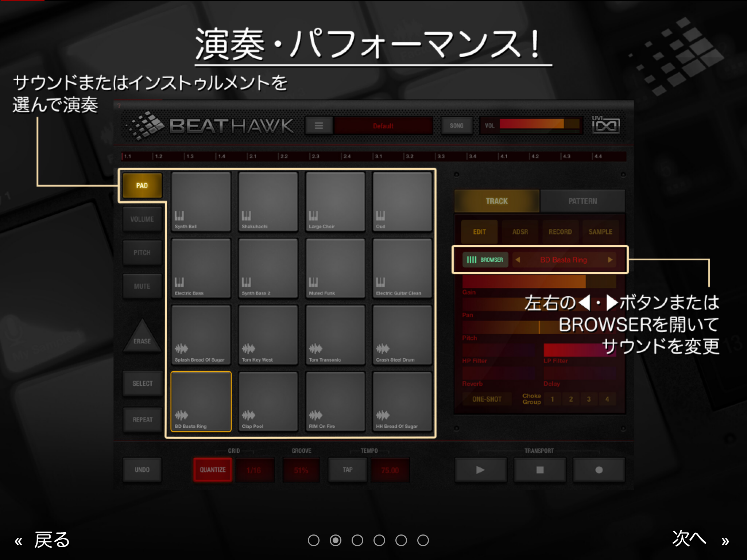Tap the Shakuhachi pad
The height and width of the screenshot is (560, 747).
pos(268,202)
